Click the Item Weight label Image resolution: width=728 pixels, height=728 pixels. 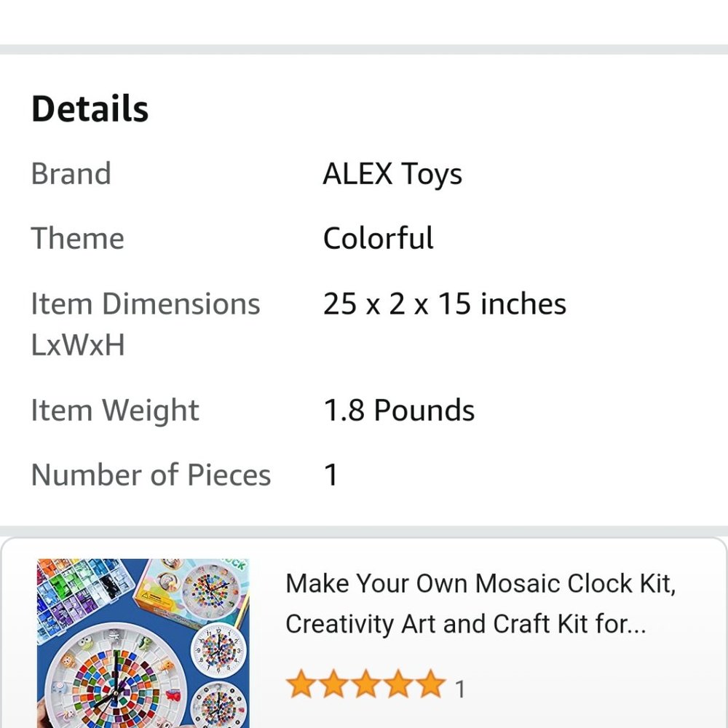click(x=114, y=410)
